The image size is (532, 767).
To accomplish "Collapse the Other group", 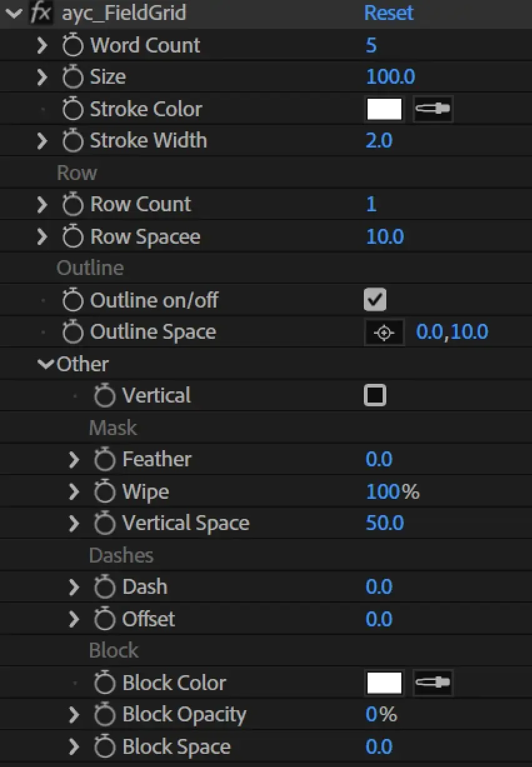I will (x=46, y=364).
